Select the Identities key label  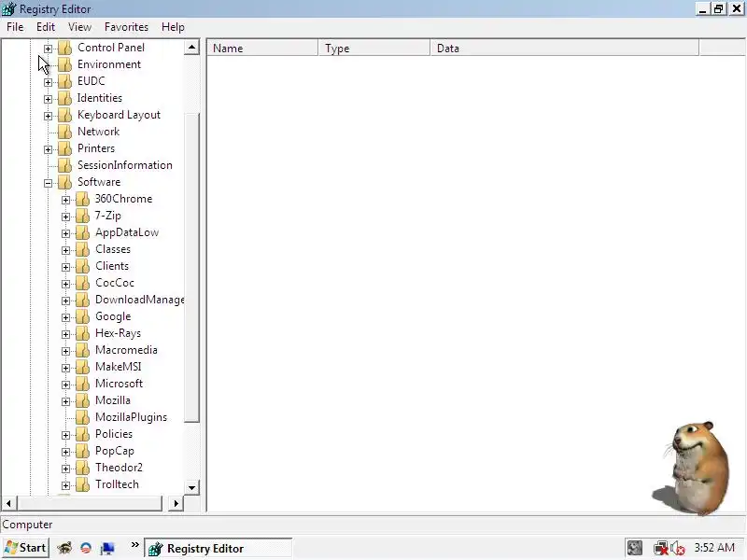(x=100, y=98)
